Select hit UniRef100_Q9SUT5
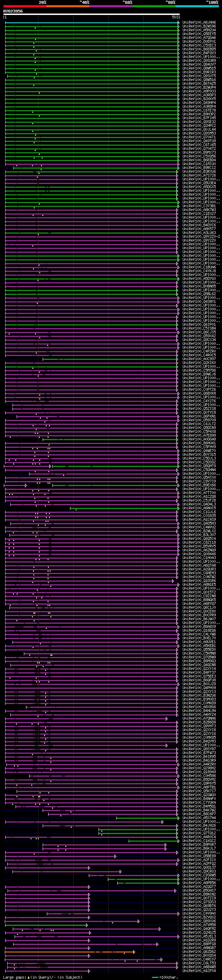Image resolution: width=222 pixels, height=980 pixels. [199, 76]
